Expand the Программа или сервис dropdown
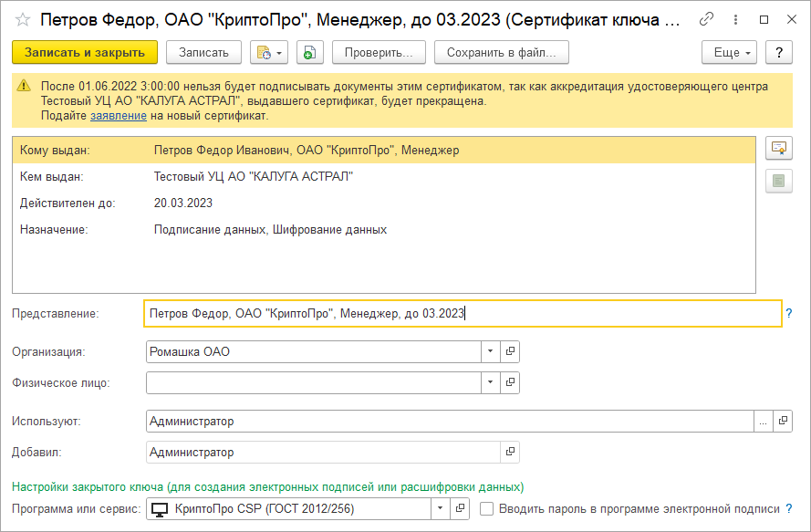 tap(440, 509)
